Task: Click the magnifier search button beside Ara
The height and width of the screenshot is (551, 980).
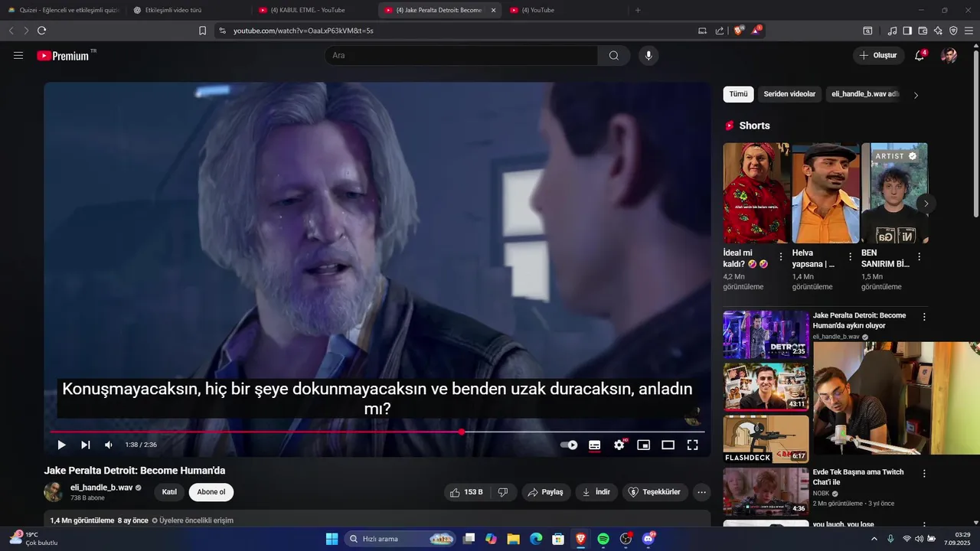Action: tap(614, 55)
